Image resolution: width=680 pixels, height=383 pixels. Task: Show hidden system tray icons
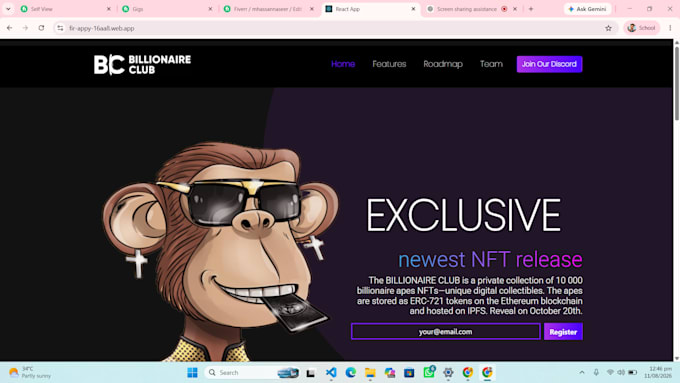[x=582, y=373]
